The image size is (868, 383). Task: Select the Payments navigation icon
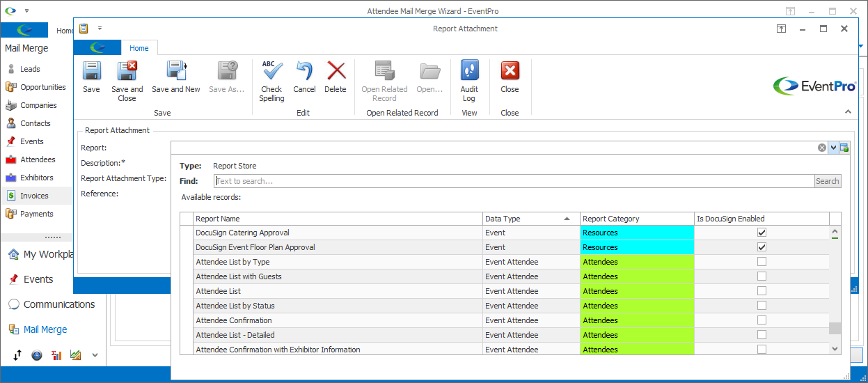click(10, 214)
